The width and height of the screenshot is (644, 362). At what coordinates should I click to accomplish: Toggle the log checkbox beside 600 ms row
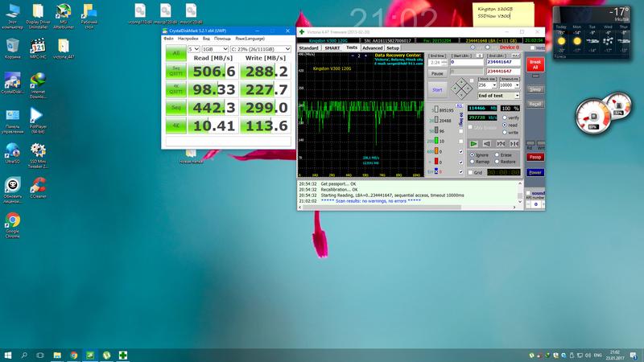(460, 151)
